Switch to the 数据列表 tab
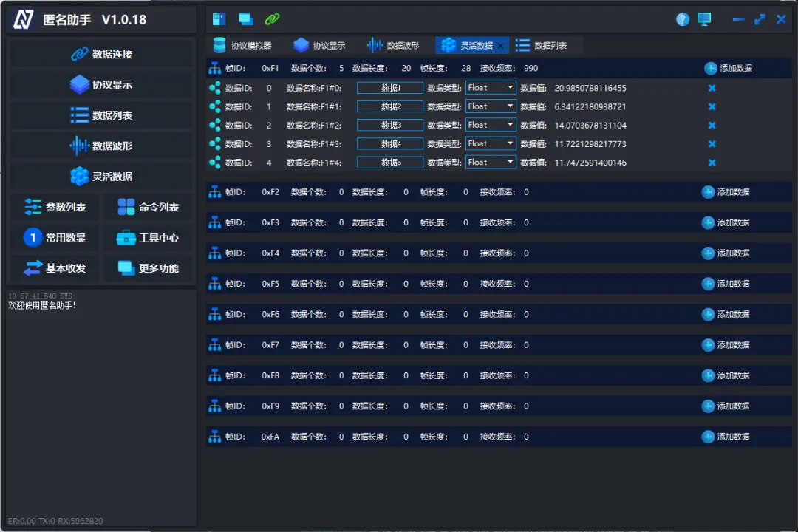 [x=542, y=45]
